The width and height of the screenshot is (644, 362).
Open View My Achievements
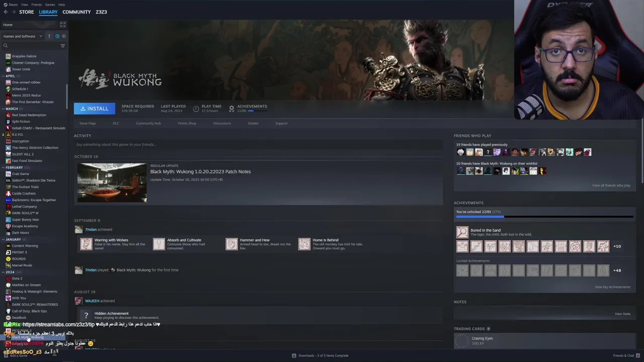pyautogui.click(x=612, y=287)
